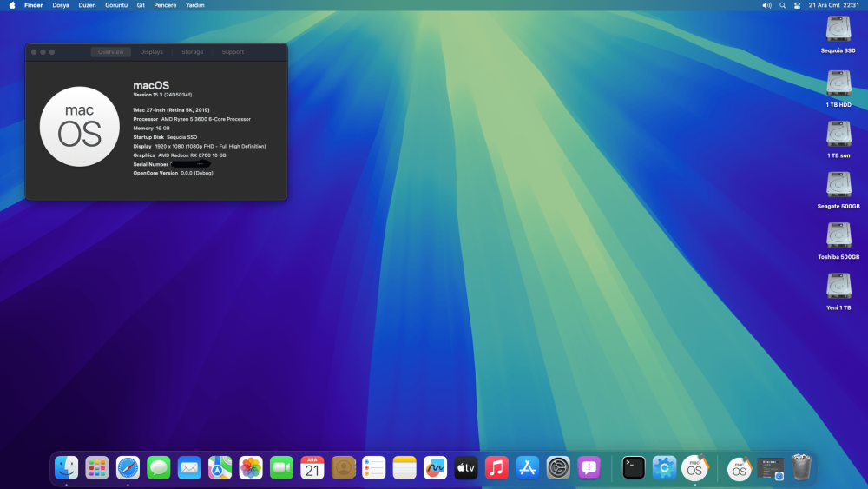
Task: Open Mail app in Dock
Action: tap(189, 468)
